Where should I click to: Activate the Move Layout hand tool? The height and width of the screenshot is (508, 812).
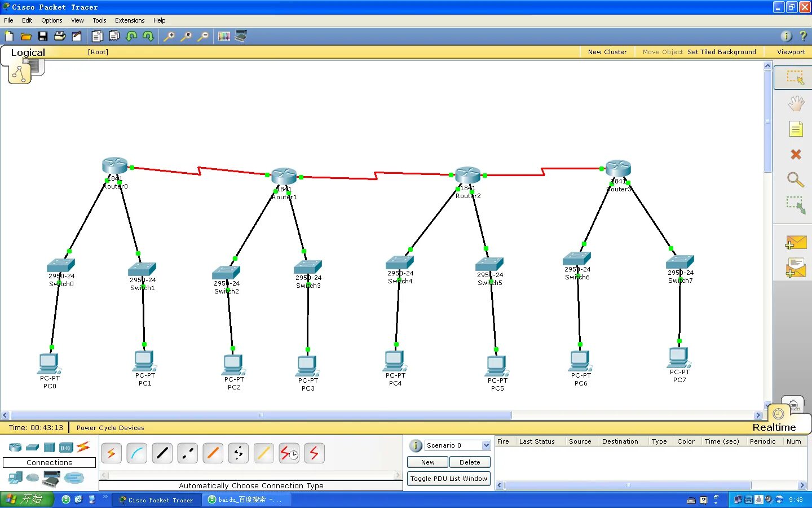coord(796,103)
